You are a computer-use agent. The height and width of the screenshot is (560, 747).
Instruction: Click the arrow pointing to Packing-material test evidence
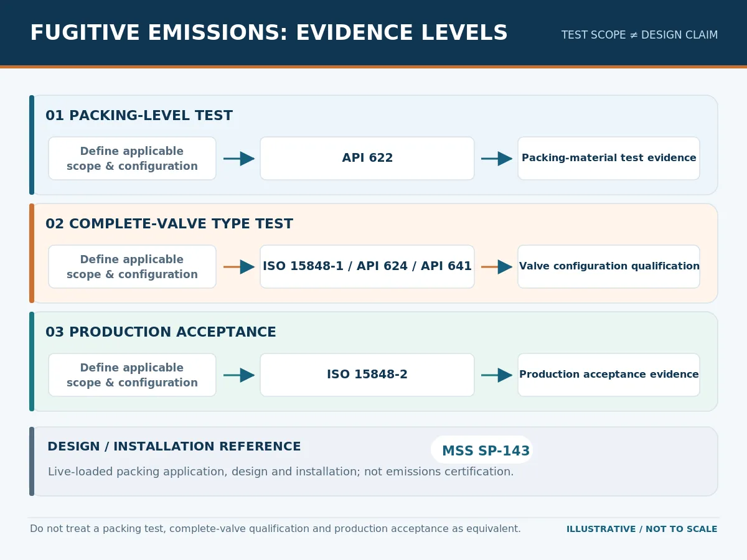(497, 159)
